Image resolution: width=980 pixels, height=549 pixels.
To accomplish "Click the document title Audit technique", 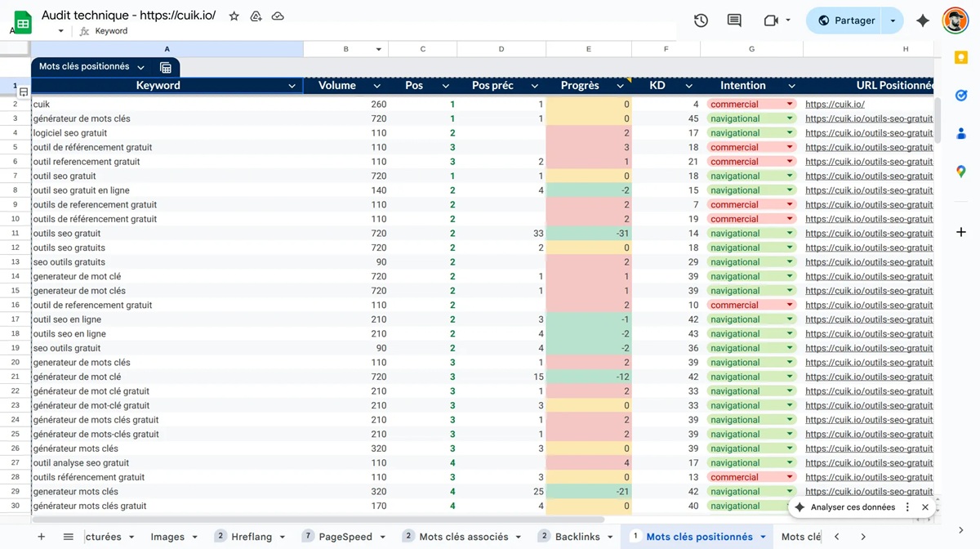I will tap(129, 16).
